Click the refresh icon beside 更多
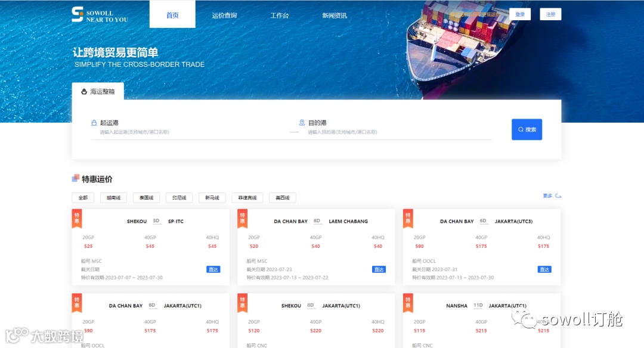Viewport: 644px width, 348px height. [558, 195]
